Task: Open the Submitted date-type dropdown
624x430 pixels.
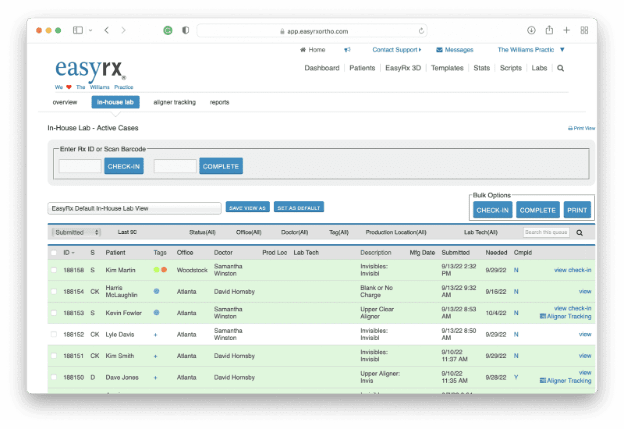Action: click(x=76, y=232)
